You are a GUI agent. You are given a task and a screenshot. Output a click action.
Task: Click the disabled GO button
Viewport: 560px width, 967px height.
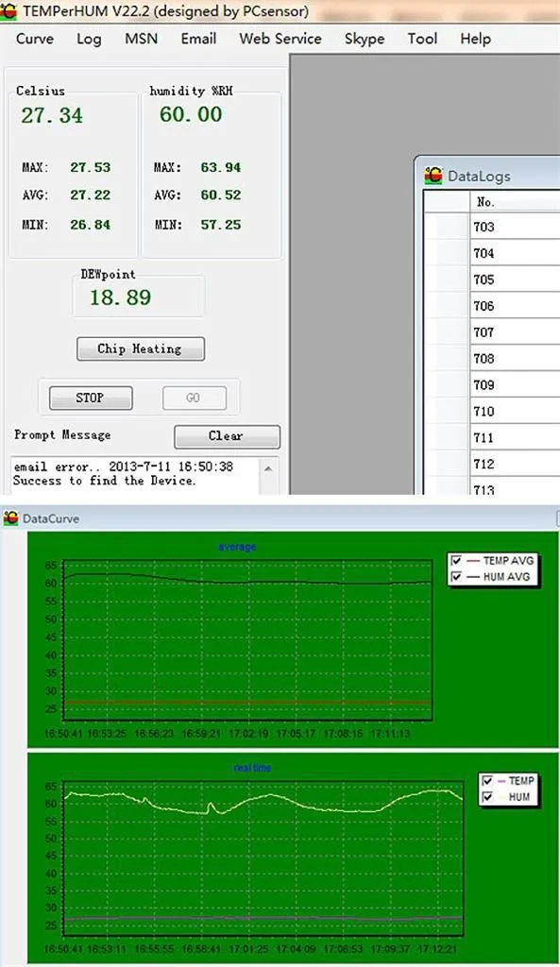(x=195, y=398)
